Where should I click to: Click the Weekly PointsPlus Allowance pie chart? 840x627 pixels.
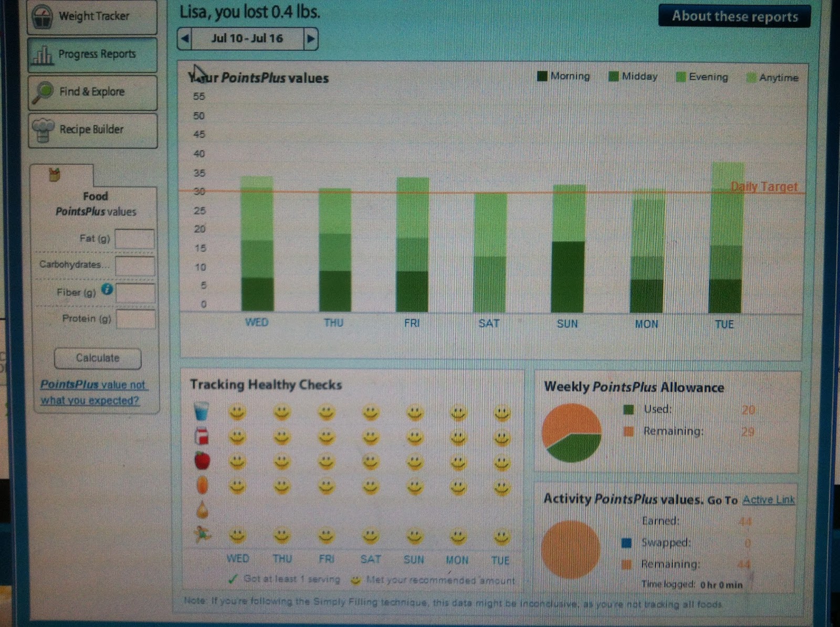coord(572,433)
